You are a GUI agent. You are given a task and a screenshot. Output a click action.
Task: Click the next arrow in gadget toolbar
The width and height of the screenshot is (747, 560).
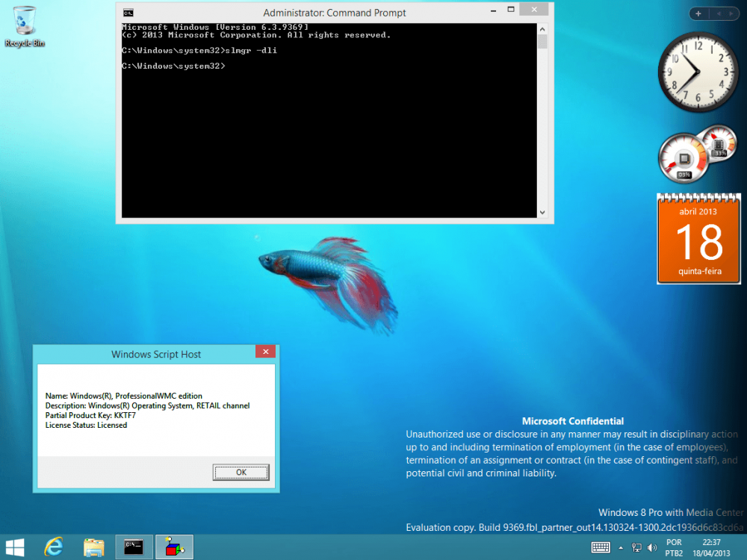731,13
